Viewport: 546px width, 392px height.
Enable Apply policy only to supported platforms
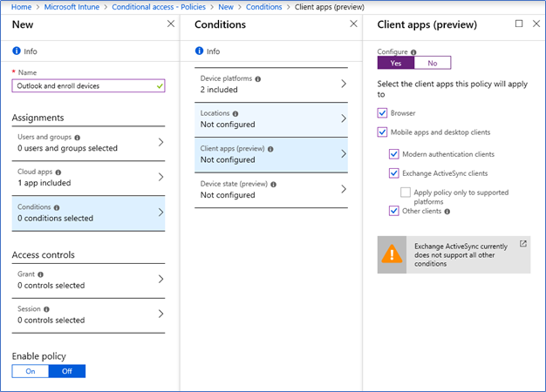[406, 192]
